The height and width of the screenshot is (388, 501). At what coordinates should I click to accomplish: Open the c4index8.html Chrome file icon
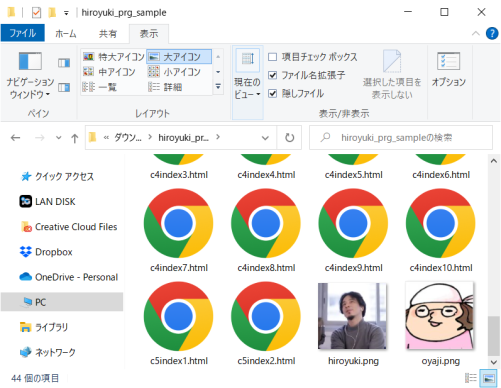(266, 223)
